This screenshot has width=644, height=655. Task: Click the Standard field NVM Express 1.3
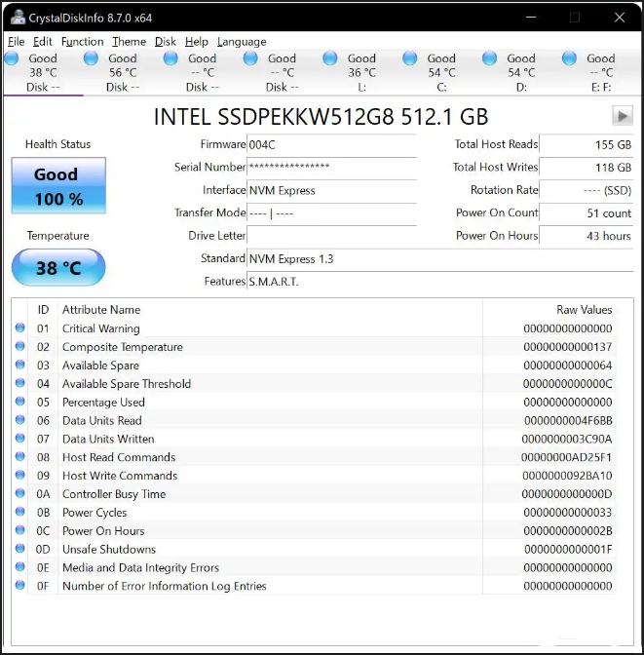pos(440,258)
